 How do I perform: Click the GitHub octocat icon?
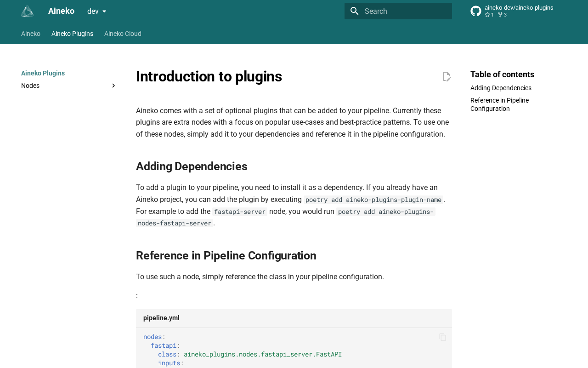click(x=476, y=11)
